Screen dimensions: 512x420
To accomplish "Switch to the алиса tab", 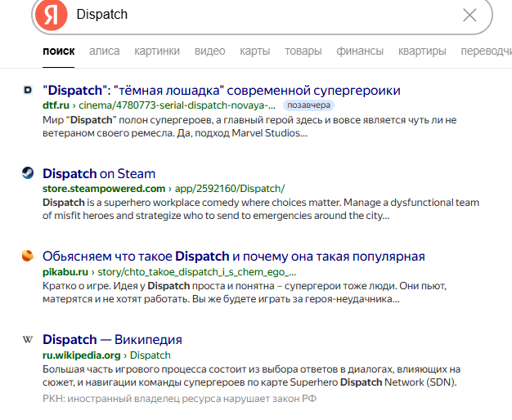I will (x=104, y=51).
